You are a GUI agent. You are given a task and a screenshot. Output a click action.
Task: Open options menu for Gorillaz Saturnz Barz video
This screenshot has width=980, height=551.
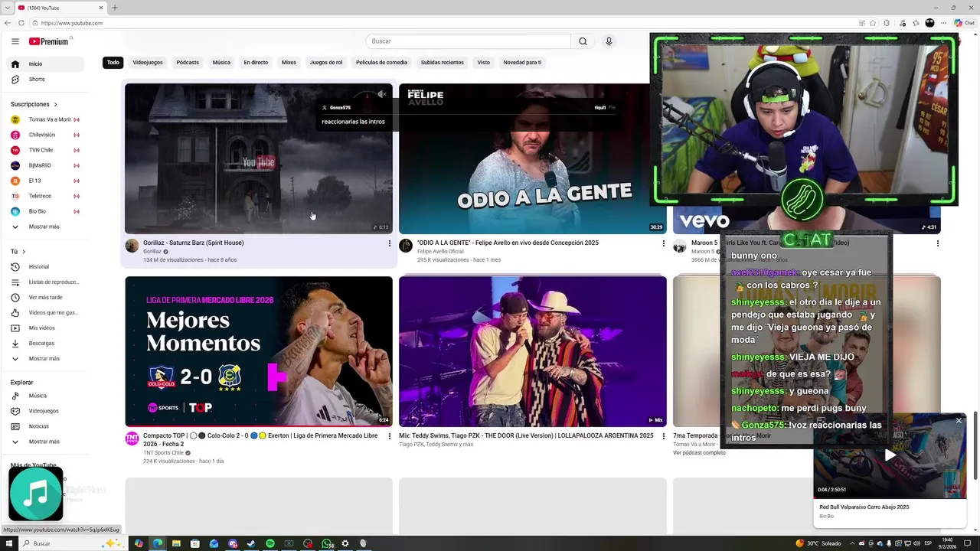point(389,243)
